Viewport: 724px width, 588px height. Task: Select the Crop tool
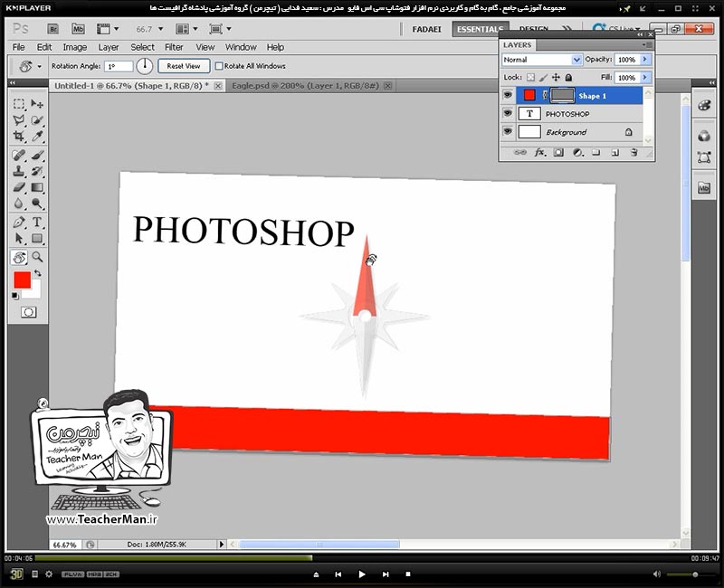coord(18,137)
